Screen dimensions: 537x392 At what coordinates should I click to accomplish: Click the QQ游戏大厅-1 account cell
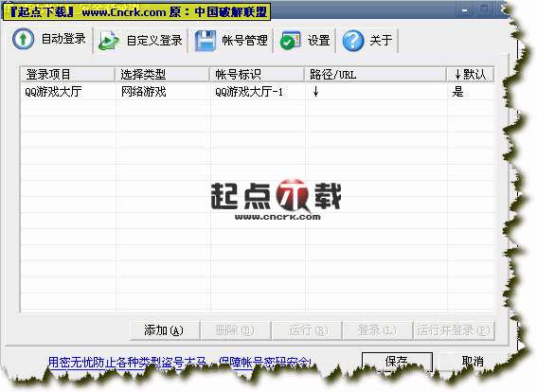pos(249,92)
